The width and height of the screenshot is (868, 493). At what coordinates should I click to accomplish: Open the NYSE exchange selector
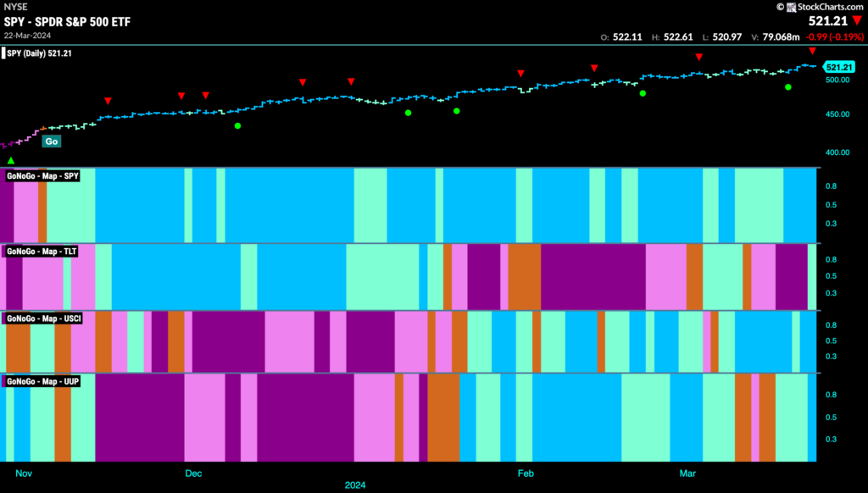point(14,7)
